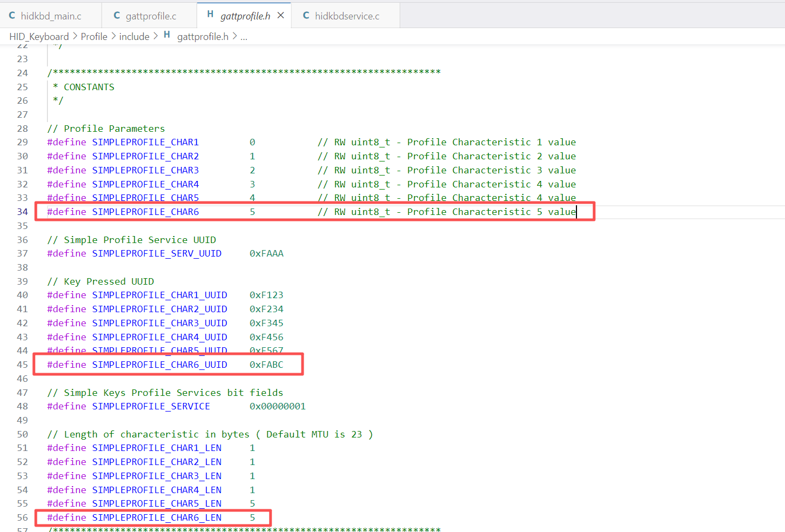Open Profile breadcrumb folder

tap(94, 36)
